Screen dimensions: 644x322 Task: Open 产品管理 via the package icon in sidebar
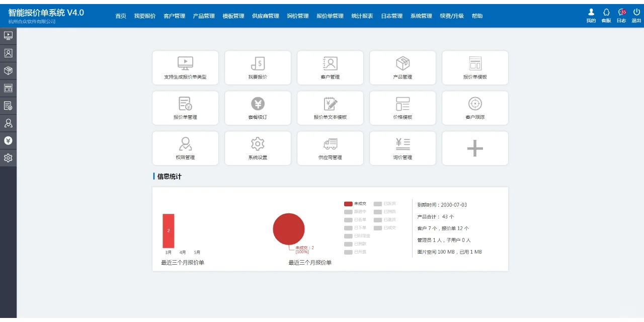pos(8,70)
